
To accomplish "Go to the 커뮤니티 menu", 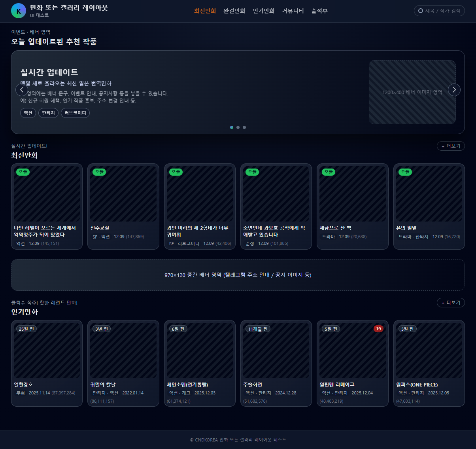I will pos(293,11).
